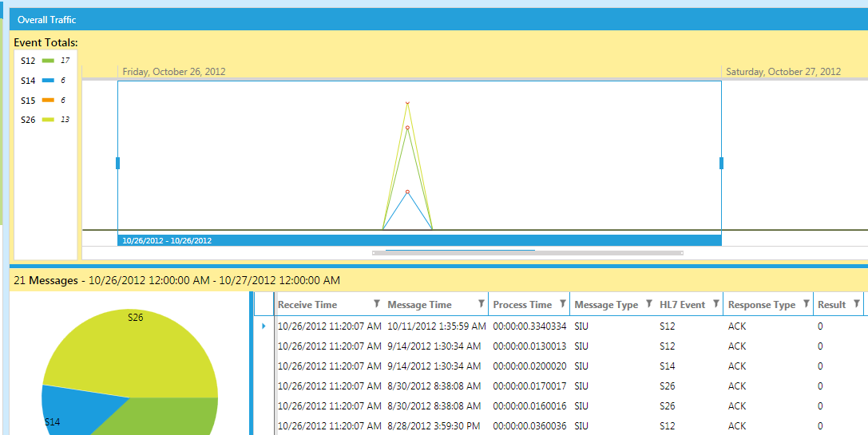Open the Result column filter

pyautogui.click(x=857, y=303)
